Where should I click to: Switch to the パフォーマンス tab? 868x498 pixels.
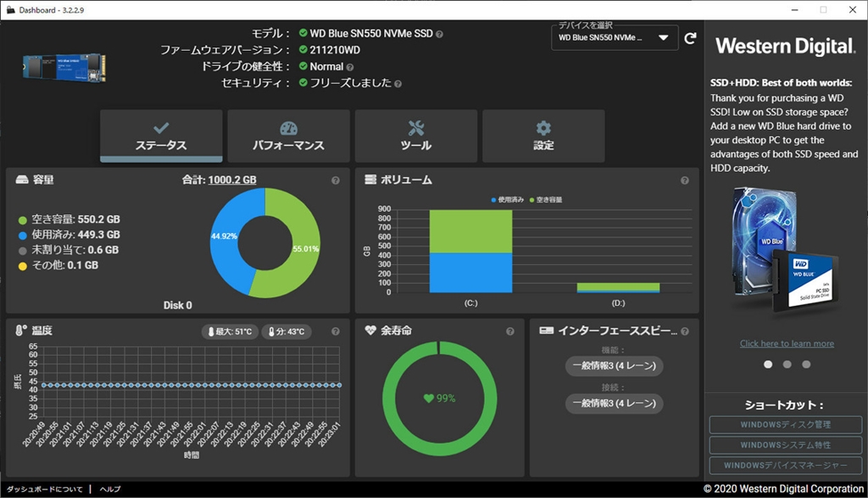[287, 136]
